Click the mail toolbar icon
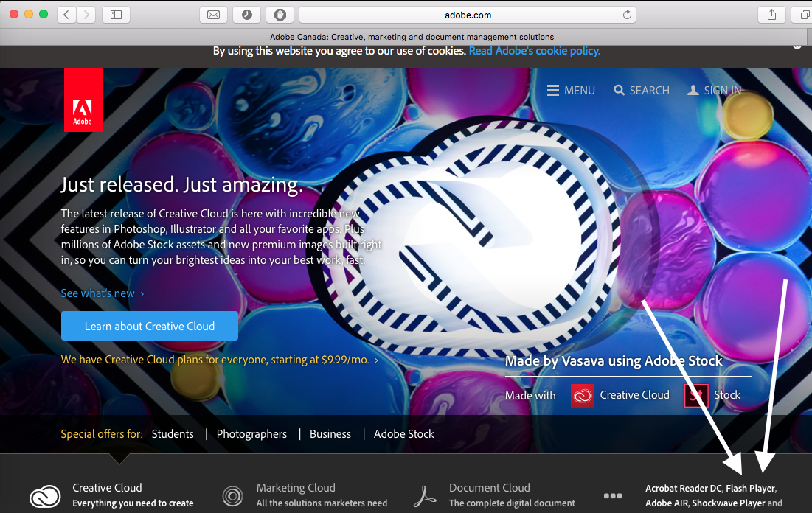This screenshot has height=513, width=812. tap(213, 15)
